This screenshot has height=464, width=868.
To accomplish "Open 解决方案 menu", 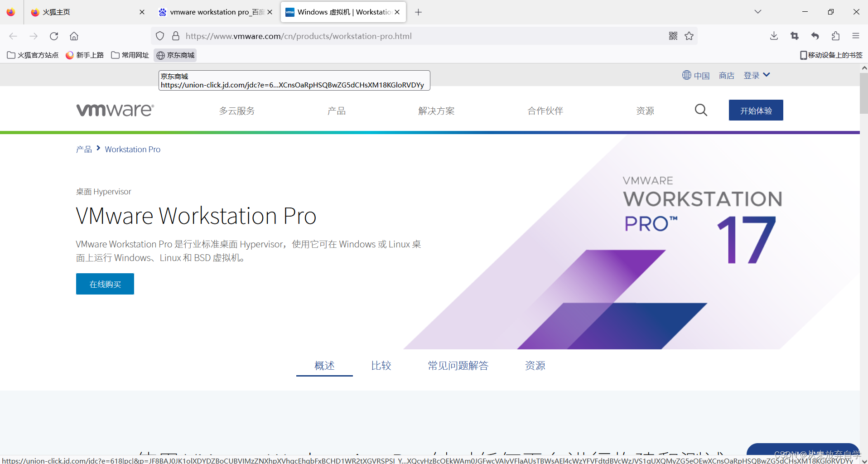I will tap(436, 111).
